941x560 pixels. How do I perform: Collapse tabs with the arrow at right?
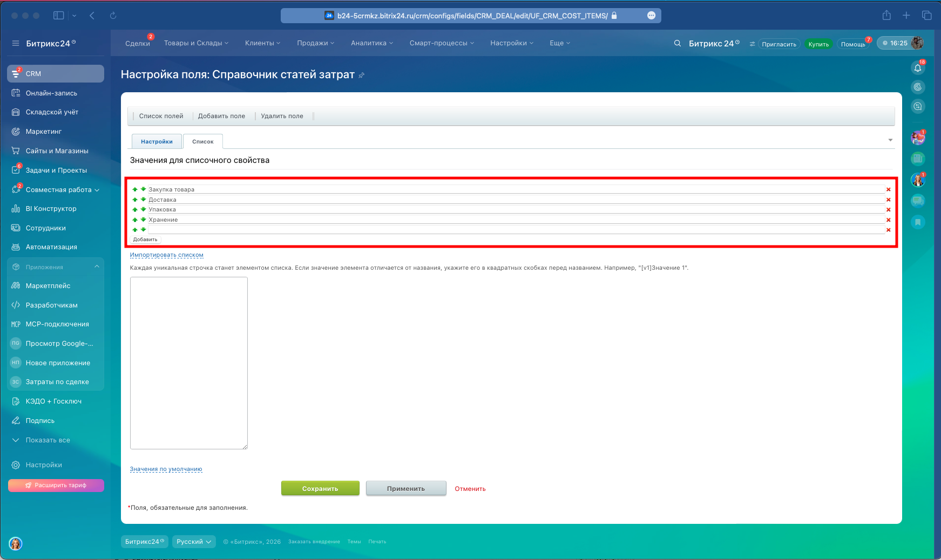890,140
